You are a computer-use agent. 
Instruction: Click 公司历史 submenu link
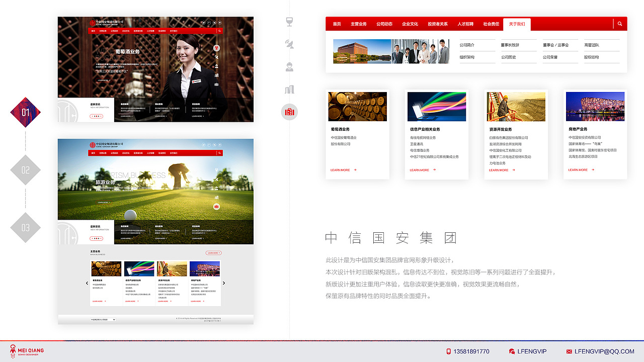point(509,57)
